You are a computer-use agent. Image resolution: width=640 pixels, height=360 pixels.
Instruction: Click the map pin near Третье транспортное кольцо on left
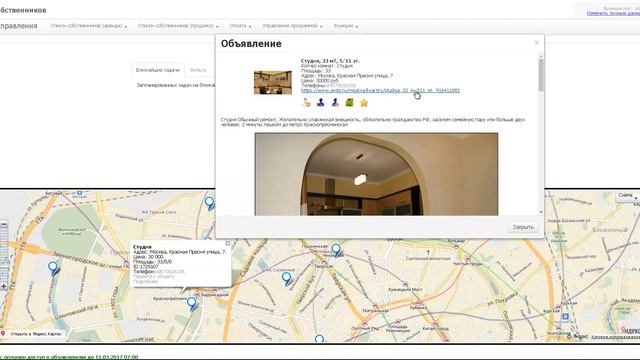(53, 268)
